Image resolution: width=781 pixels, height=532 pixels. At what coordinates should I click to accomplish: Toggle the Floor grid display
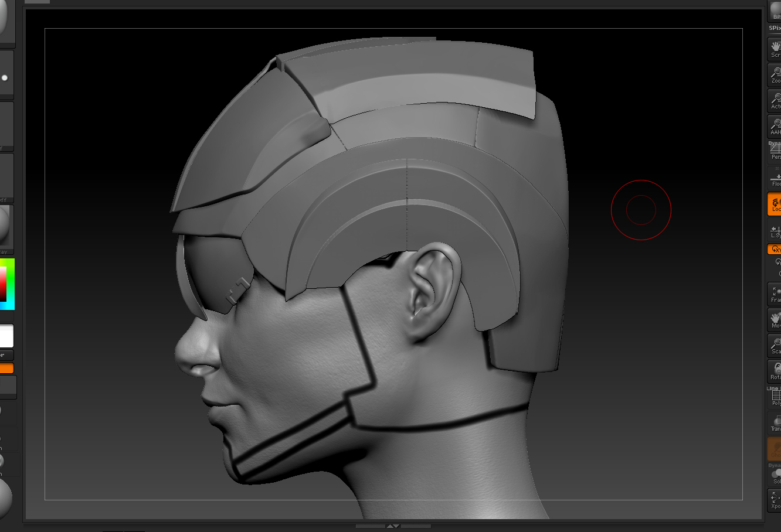[x=775, y=179]
